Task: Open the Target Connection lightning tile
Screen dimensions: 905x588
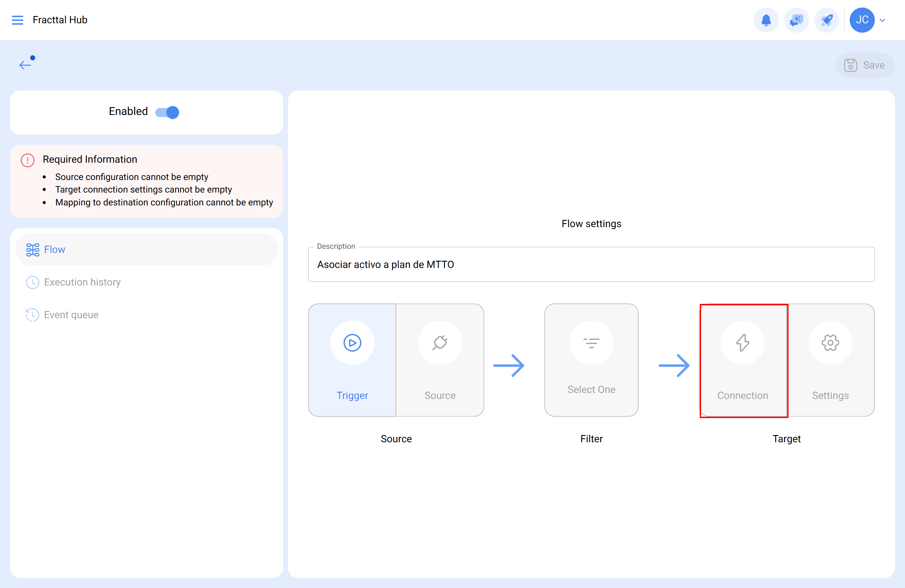Action: point(743,359)
